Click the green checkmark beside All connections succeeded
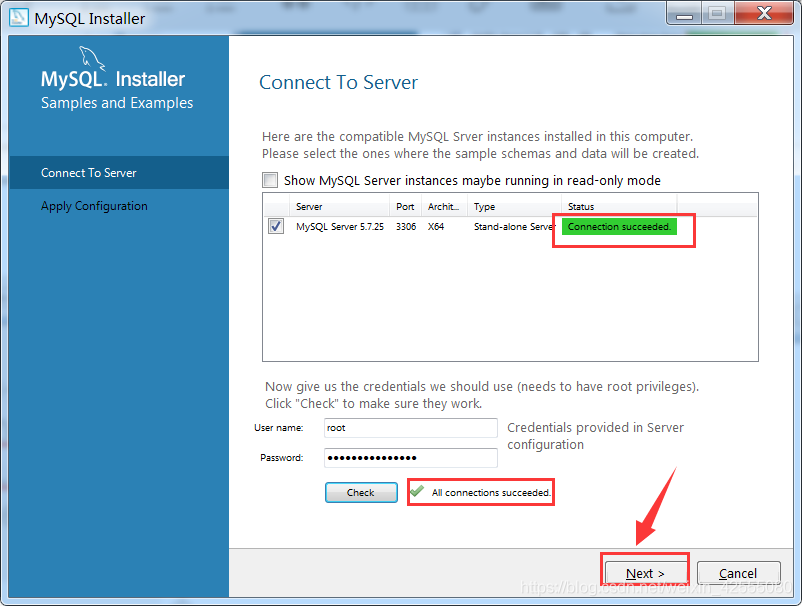 tap(417, 491)
